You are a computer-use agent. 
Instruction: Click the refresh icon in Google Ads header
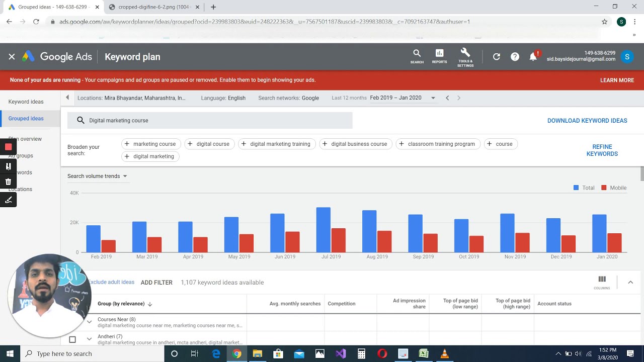click(x=496, y=57)
